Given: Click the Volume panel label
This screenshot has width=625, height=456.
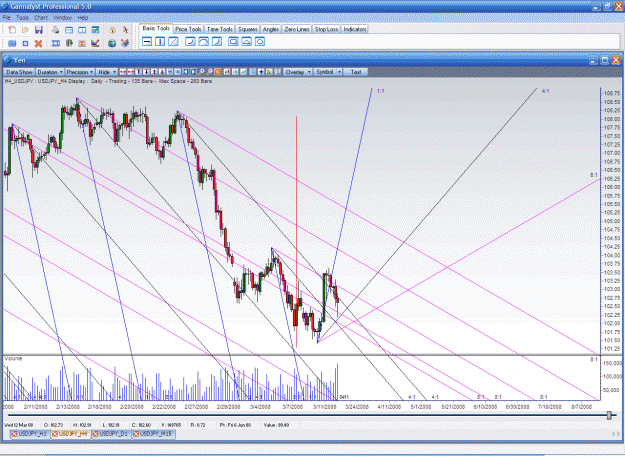Looking at the screenshot, I should [x=13, y=359].
